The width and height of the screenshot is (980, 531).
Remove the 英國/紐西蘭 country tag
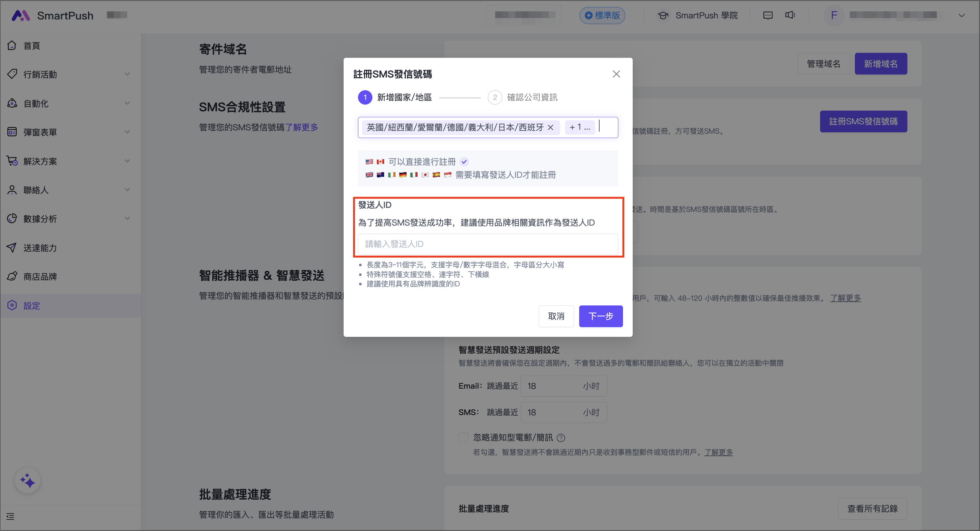click(550, 128)
